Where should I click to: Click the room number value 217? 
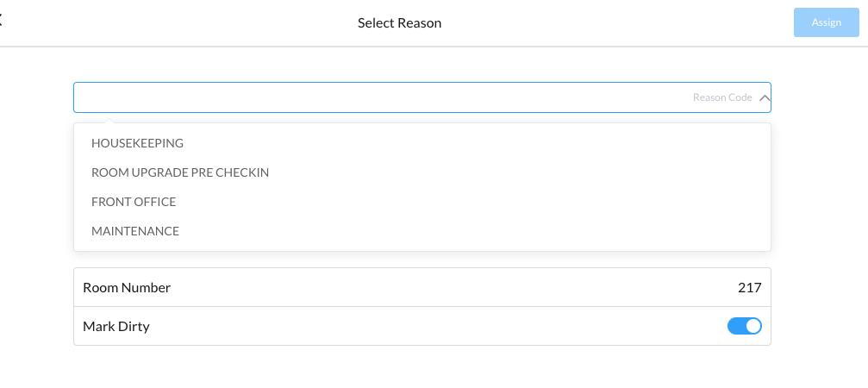tap(749, 288)
